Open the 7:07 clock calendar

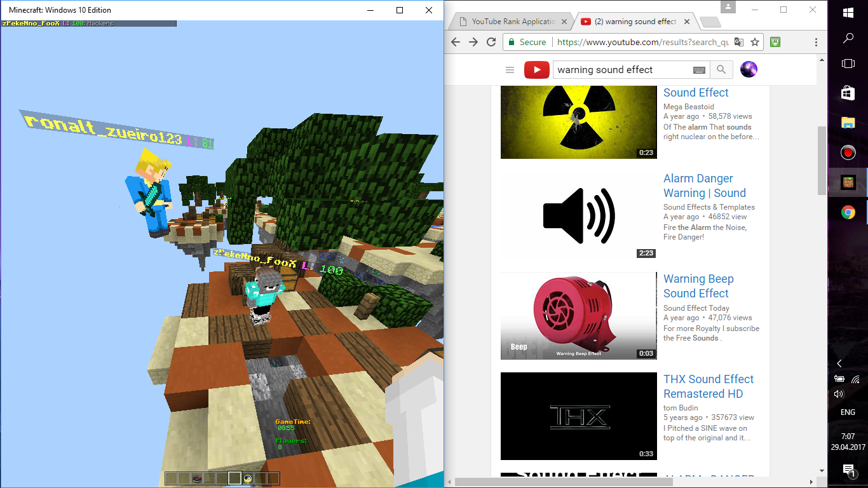tap(848, 442)
